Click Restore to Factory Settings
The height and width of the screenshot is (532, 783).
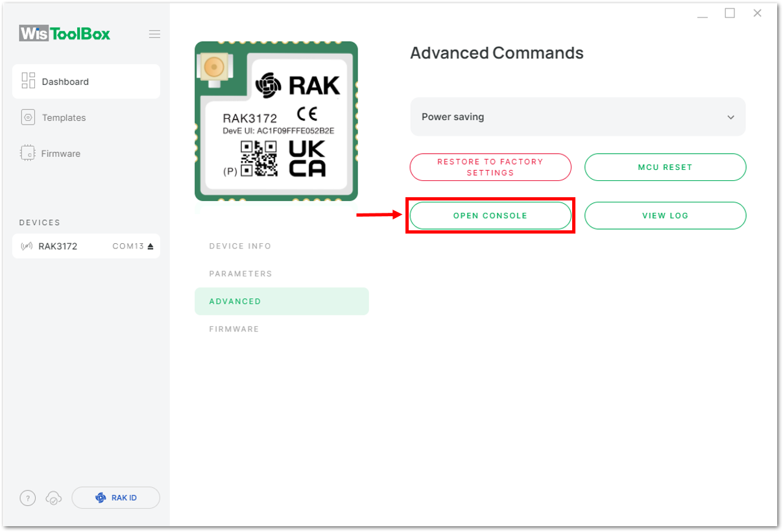[x=490, y=167]
